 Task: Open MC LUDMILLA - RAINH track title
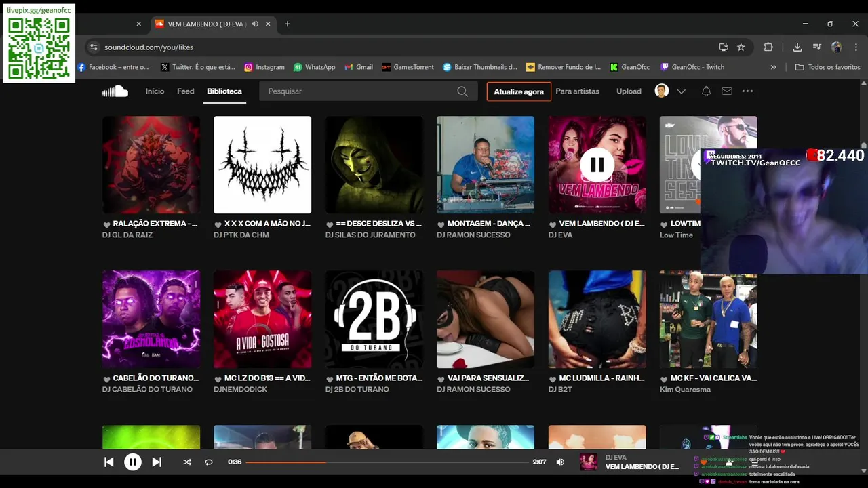(602, 378)
